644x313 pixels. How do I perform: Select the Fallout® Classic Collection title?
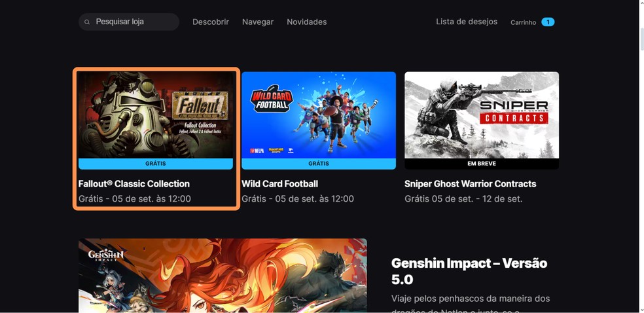(x=134, y=183)
